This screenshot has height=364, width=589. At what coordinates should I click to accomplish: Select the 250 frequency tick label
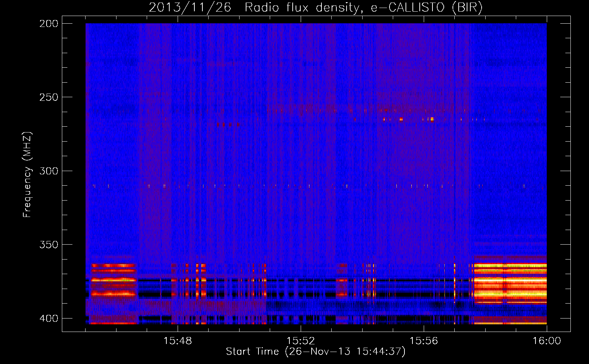click(x=49, y=97)
